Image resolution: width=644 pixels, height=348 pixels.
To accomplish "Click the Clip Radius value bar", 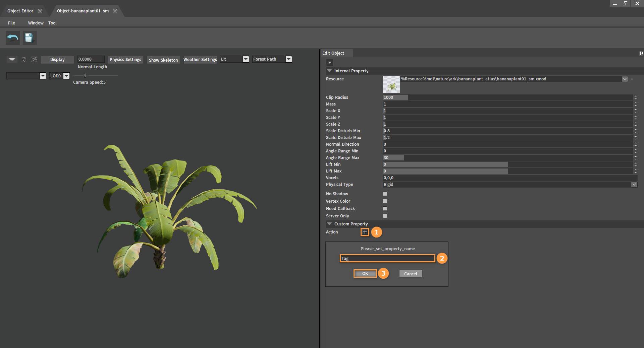I will (508, 97).
